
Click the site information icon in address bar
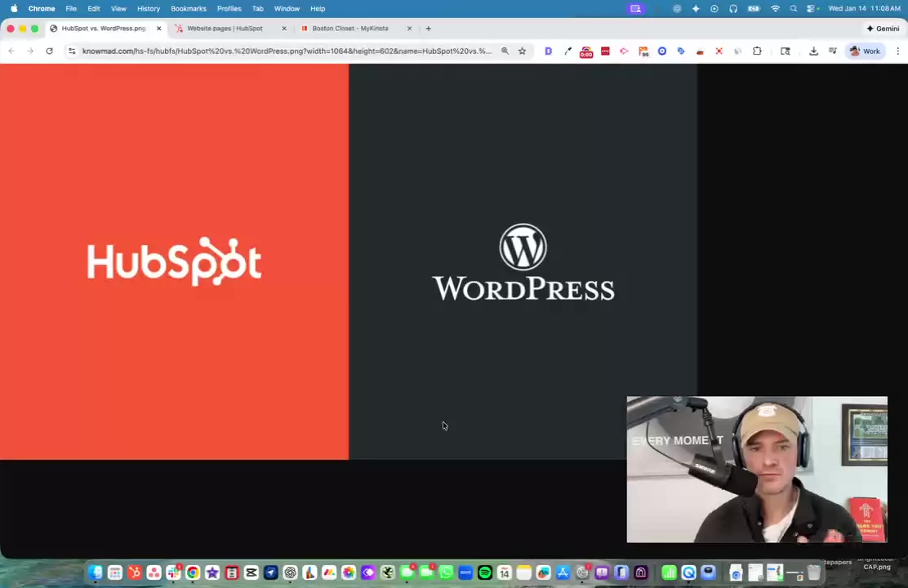72,51
